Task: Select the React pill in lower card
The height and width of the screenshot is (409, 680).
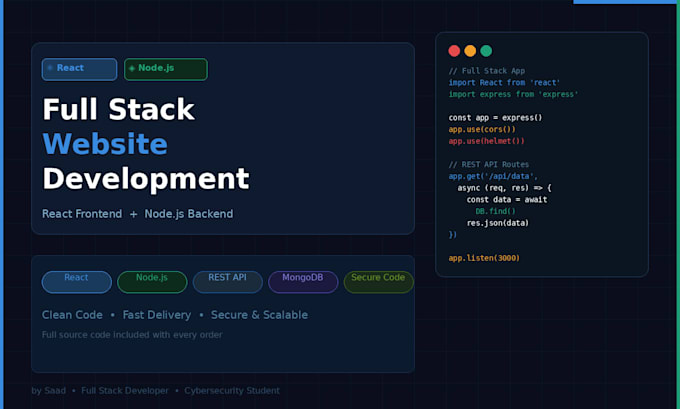Action: click(77, 282)
